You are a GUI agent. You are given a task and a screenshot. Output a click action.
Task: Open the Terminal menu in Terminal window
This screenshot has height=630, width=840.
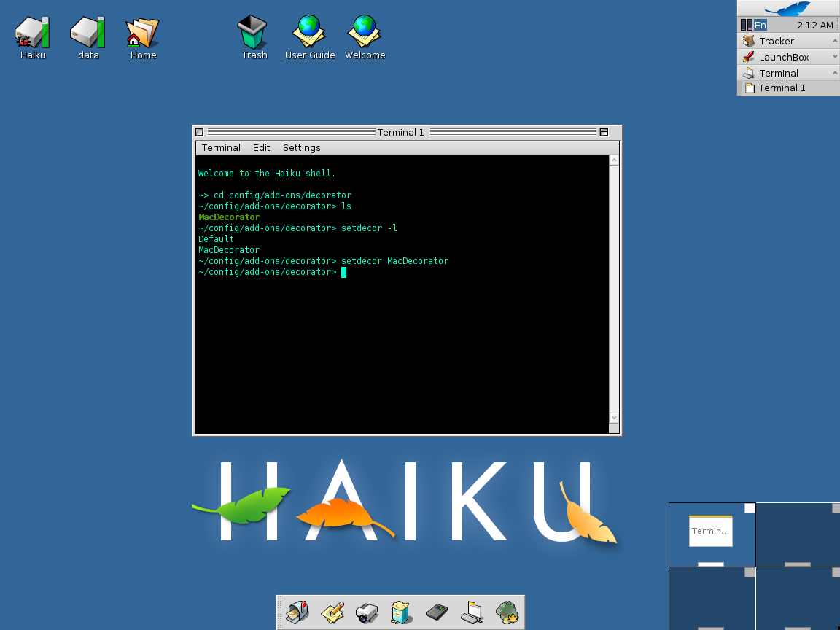pos(221,148)
